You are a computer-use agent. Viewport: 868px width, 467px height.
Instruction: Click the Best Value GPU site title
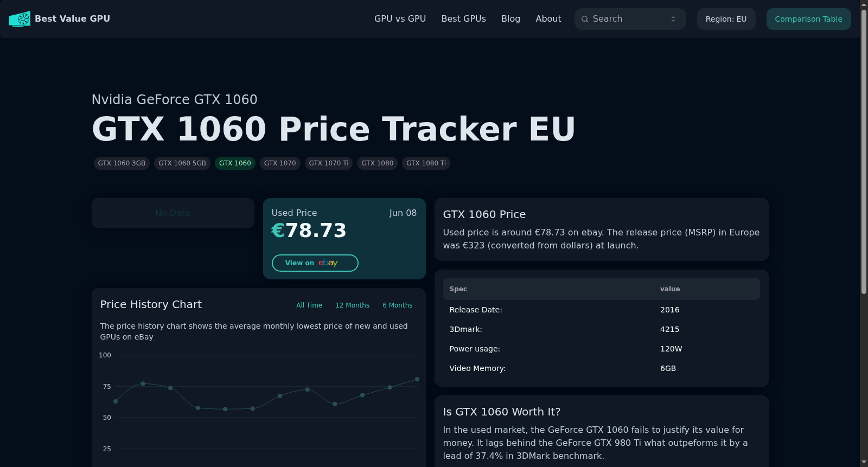click(72, 19)
